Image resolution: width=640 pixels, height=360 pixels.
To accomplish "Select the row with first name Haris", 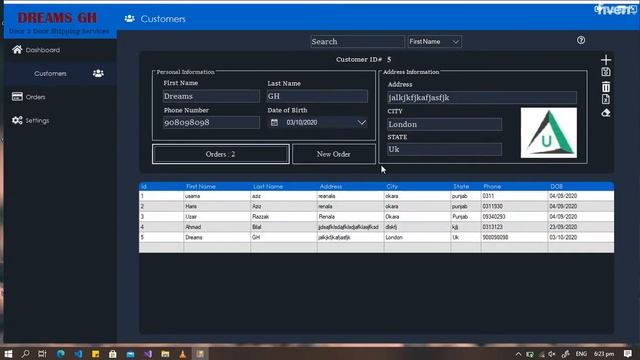I will [x=376, y=207].
